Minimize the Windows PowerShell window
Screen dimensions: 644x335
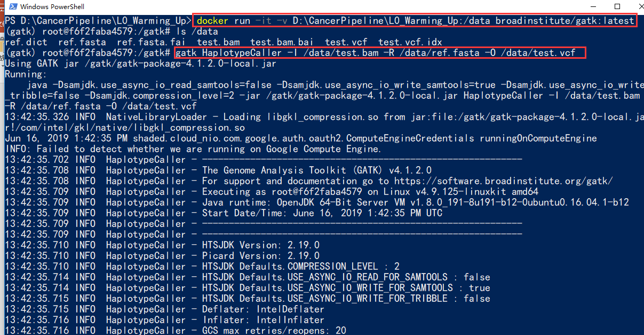593,6
